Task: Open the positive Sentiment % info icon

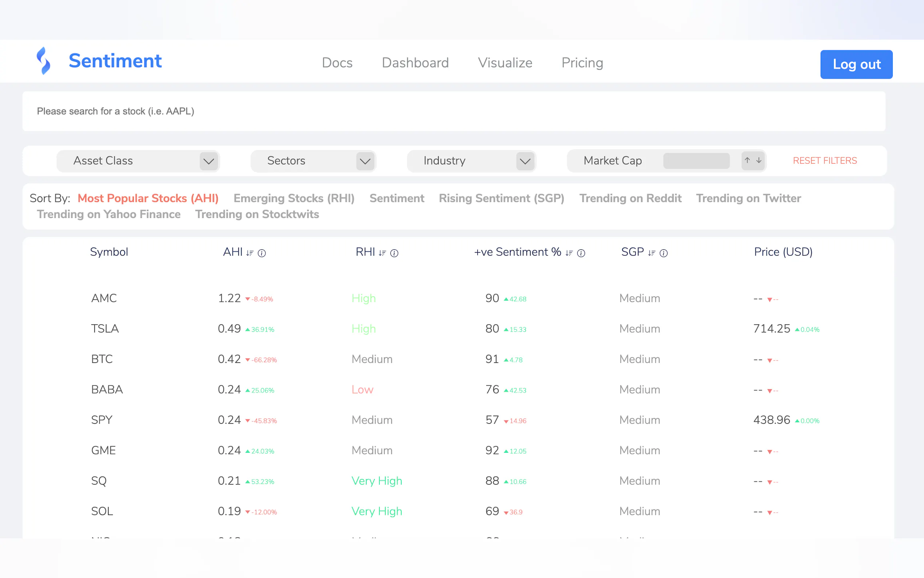Action: tap(581, 253)
